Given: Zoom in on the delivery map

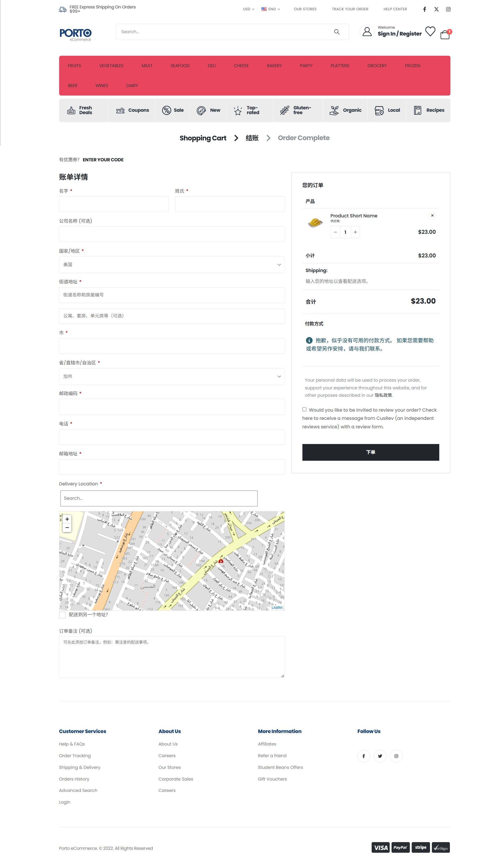Looking at the screenshot, I should (67, 519).
